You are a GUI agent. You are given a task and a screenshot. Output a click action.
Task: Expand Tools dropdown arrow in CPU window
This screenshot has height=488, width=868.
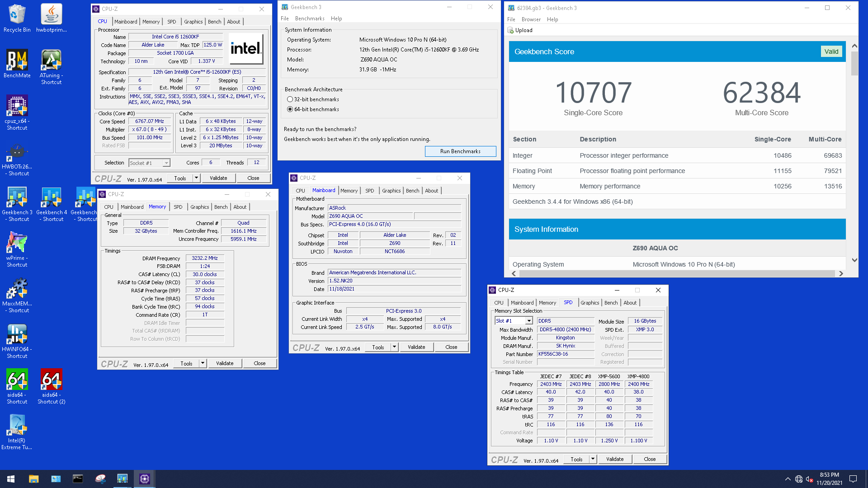196,178
